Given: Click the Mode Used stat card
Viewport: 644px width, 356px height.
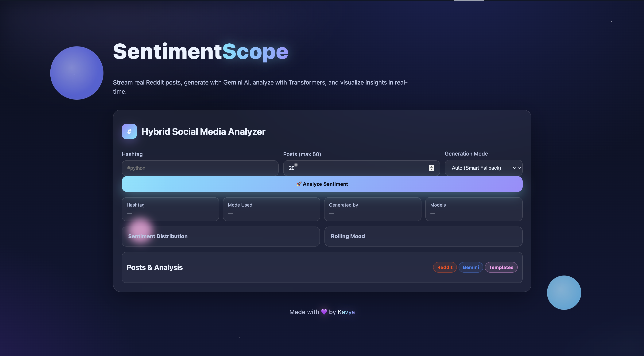Looking at the screenshot, I should coord(271,209).
